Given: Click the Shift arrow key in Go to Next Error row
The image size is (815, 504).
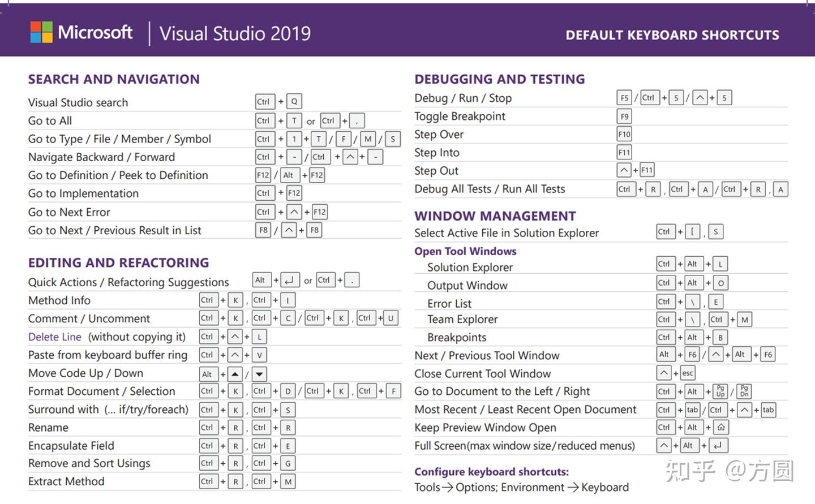Looking at the screenshot, I should [x=294, y=212].
